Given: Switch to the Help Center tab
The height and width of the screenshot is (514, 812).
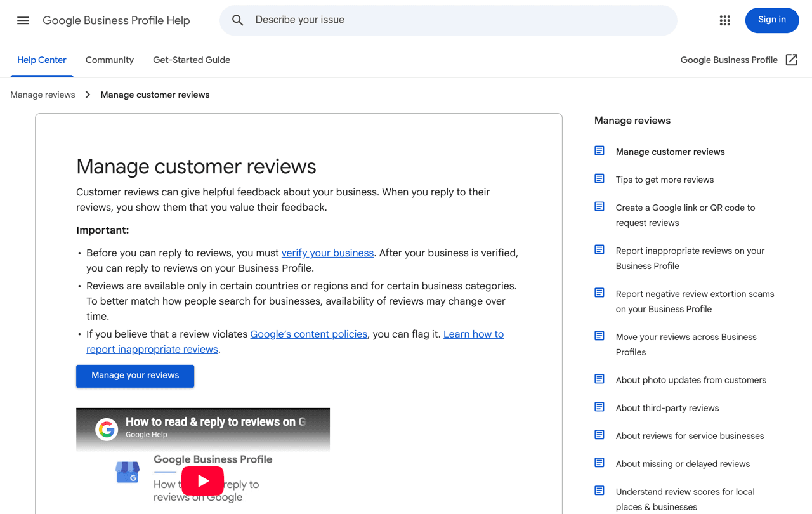Looking at the screenshot, I should tap(42, 60).
